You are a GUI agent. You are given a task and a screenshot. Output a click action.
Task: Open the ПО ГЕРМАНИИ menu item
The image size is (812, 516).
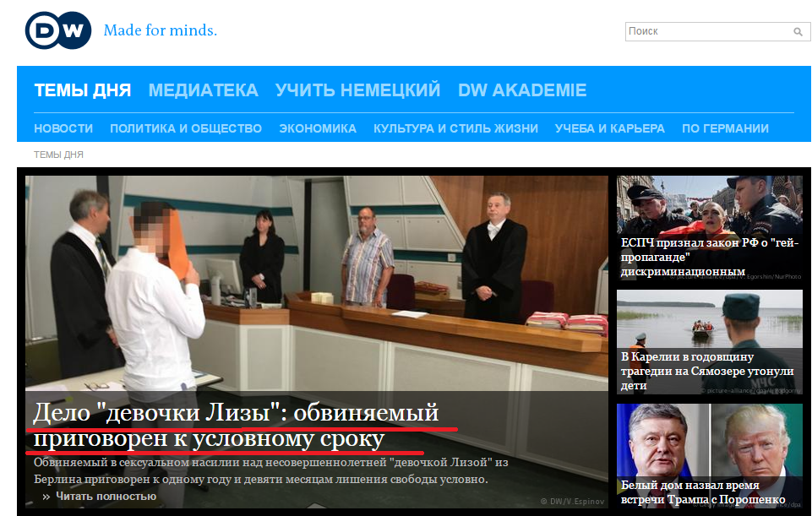725,128
